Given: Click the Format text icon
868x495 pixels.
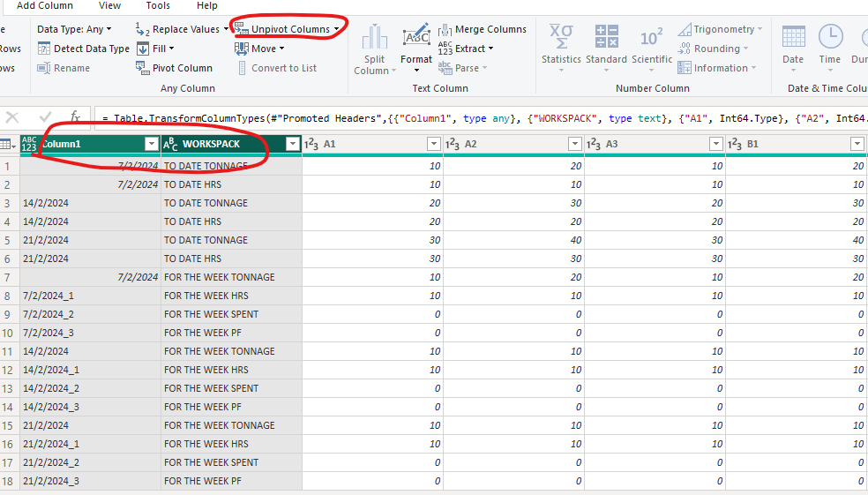Looking at the screenshot, I should pyautogui.click(x=416, y=36).
